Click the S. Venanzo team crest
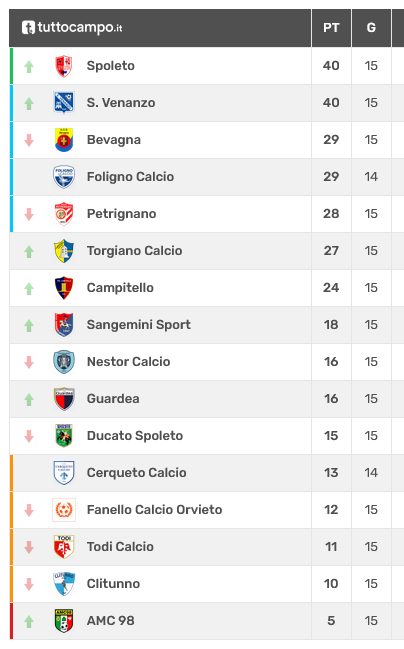The width and height of the screenshot is (404, 649). 64,103
